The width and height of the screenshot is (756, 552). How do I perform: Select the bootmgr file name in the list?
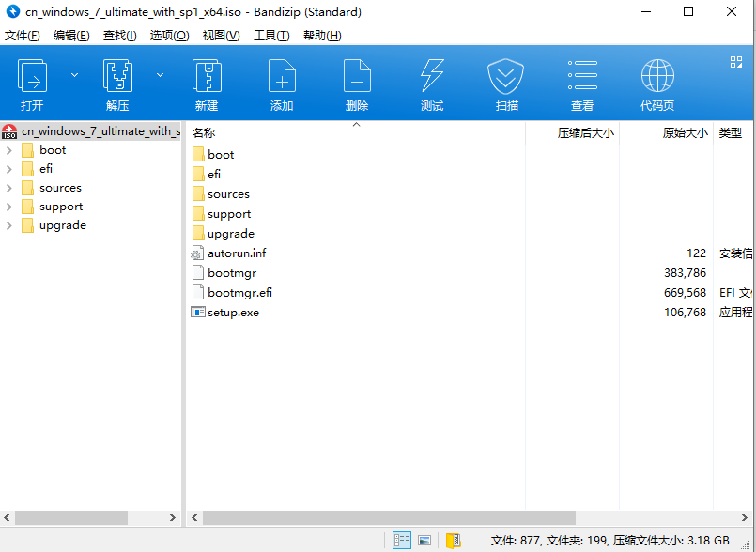point(232,273)
